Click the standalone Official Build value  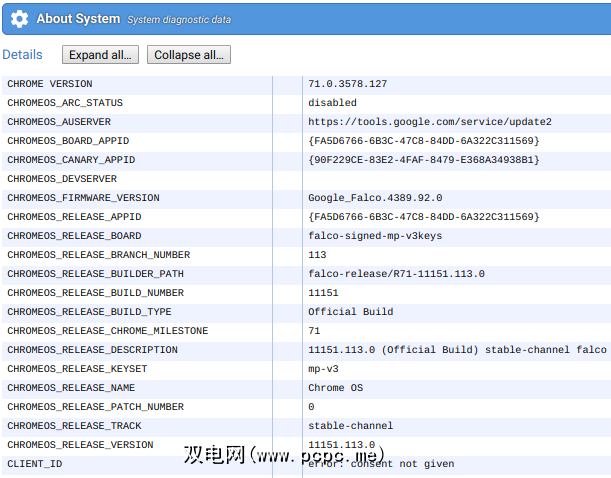351,312
